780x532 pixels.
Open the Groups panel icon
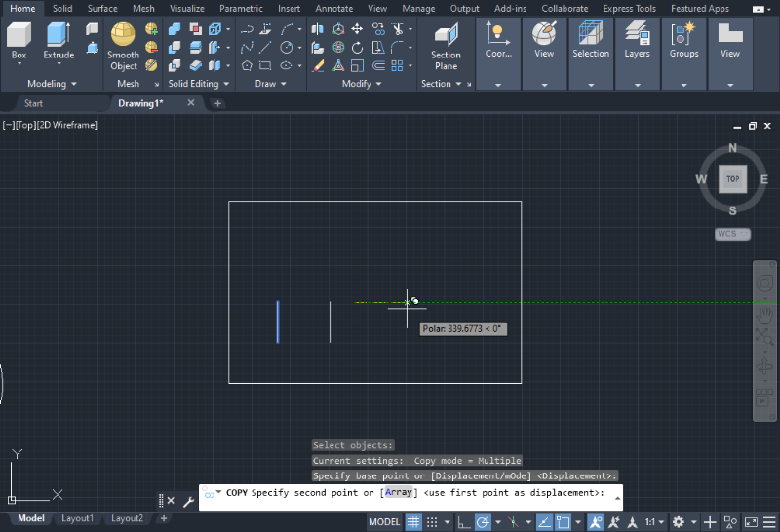(x=683, y=37)
